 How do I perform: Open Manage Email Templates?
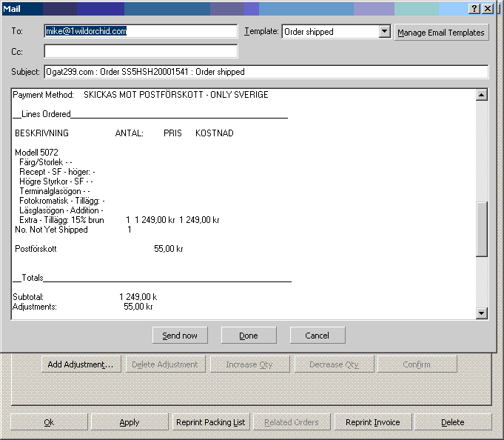(441, 33)
